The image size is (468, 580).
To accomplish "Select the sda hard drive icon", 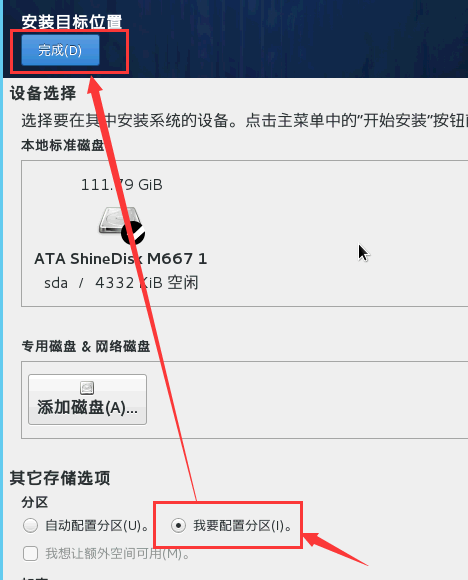I will point(118,221).
